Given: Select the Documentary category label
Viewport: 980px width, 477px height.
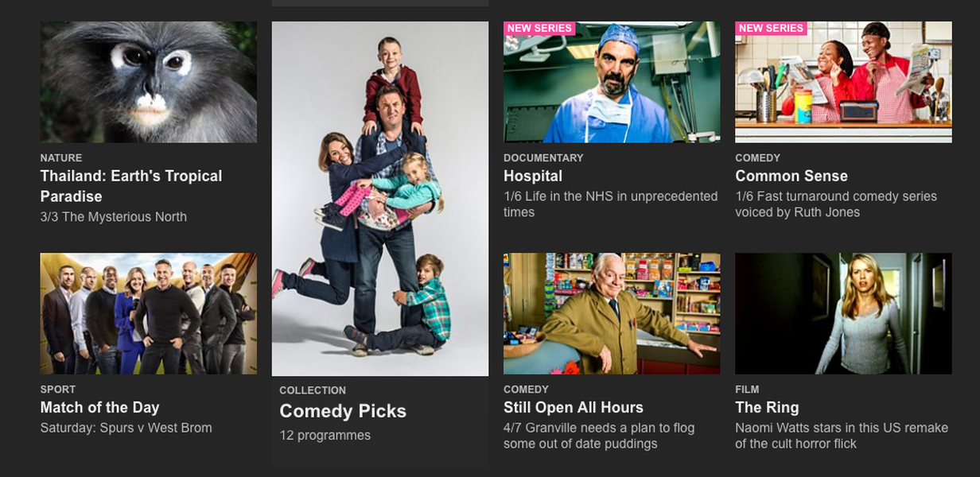Looking at the screenshot, I should [x=543, y=158].
